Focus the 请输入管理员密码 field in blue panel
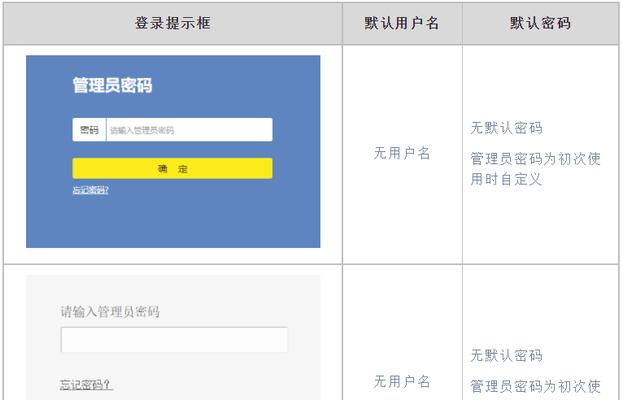 pyautogui.click(x=190, y=130)
